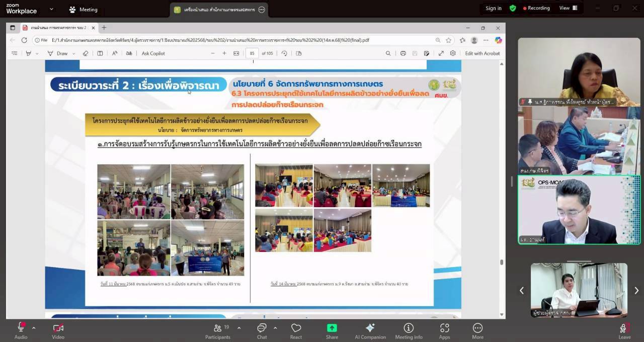Open the PDF viewer settings gear
This screenshot has width=644, height=342.
(452, 53)
